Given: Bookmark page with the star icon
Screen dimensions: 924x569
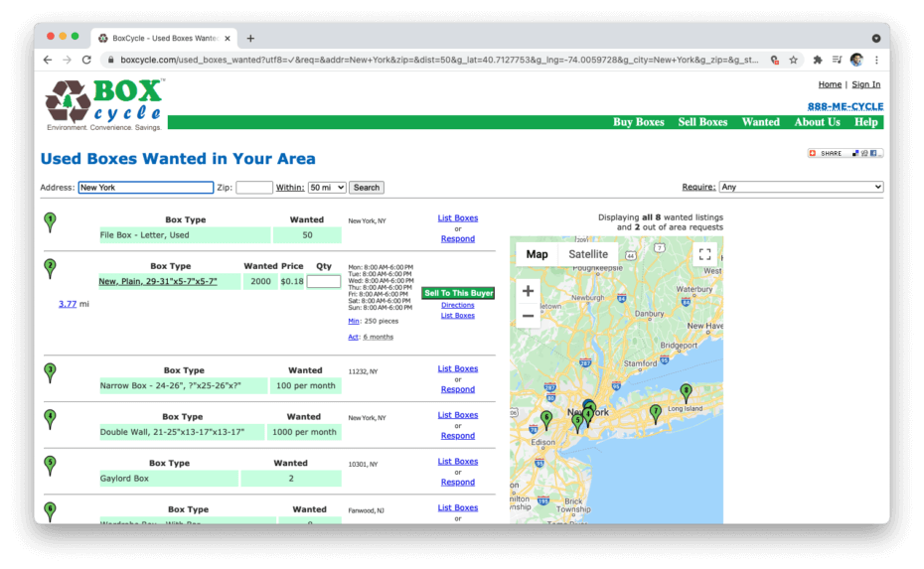Looking at the screenshot, I should [793, 60].
